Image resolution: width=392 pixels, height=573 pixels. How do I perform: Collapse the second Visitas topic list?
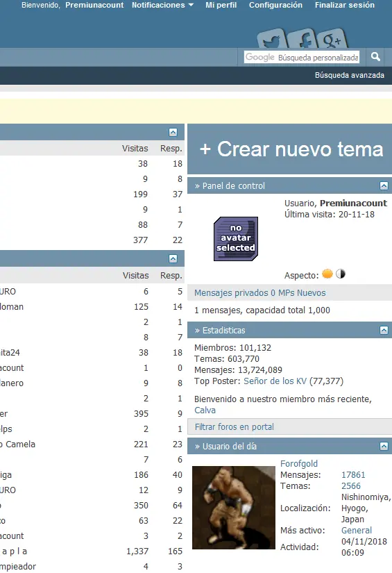pos(173,259)
